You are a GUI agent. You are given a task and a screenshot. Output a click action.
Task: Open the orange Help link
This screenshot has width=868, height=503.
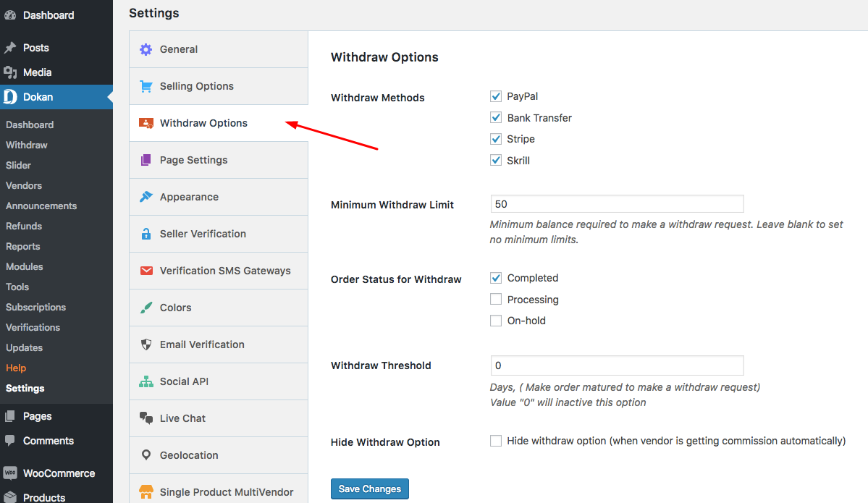16,368
